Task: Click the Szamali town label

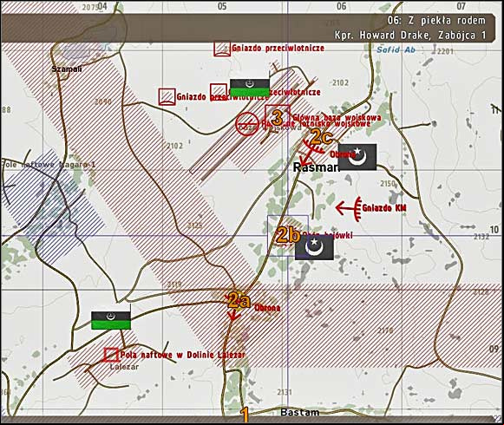Action: coord(67,69)
